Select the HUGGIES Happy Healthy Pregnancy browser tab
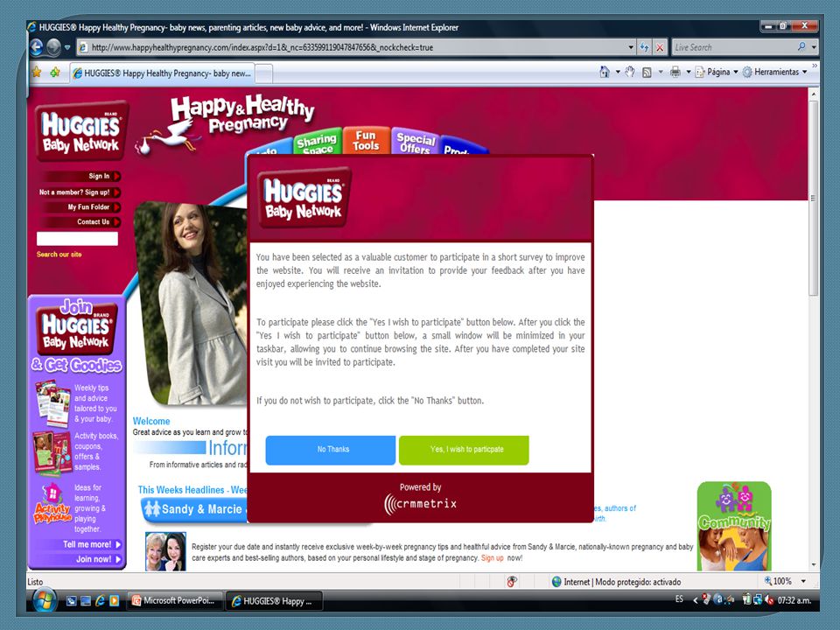The width and height of the screenshot is (840, 630). click(x=163, y=73)
